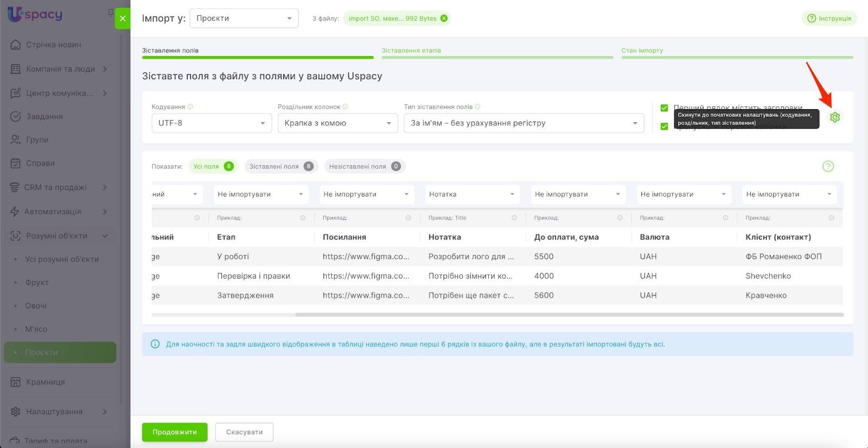Click the Скасувати button

point(244,432)
